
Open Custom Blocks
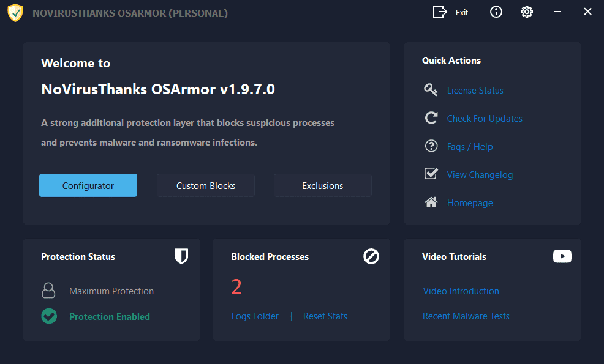click(x=206, y=185)
